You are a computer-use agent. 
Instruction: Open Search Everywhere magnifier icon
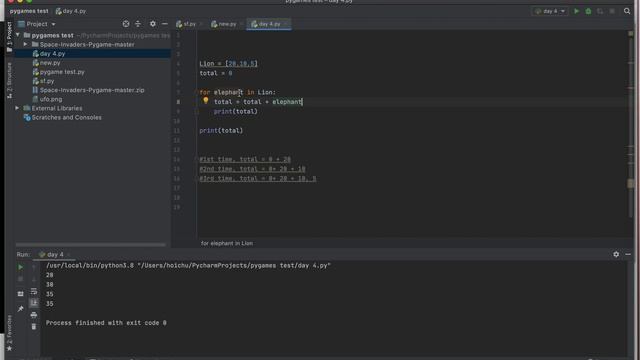tap(627, 11)
